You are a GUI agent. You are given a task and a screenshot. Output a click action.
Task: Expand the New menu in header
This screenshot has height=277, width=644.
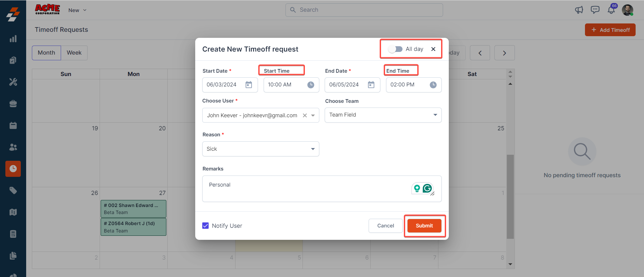[x=77, y=10]
